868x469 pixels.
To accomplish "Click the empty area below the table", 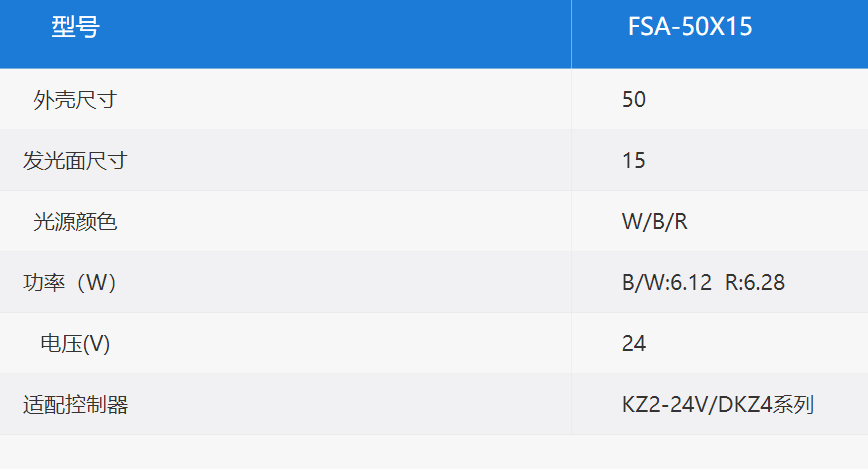I will click(434, 452).
